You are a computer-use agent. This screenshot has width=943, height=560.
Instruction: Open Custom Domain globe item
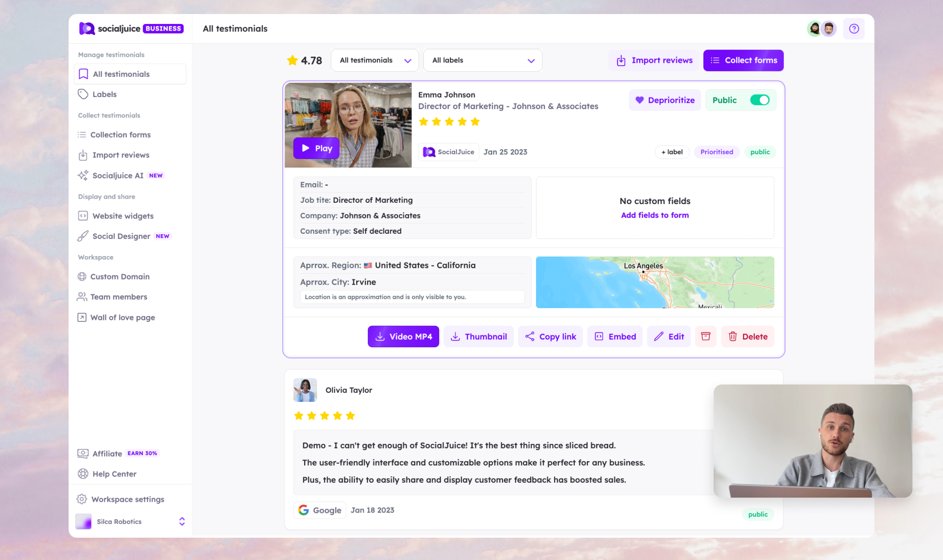click(119, 277)
